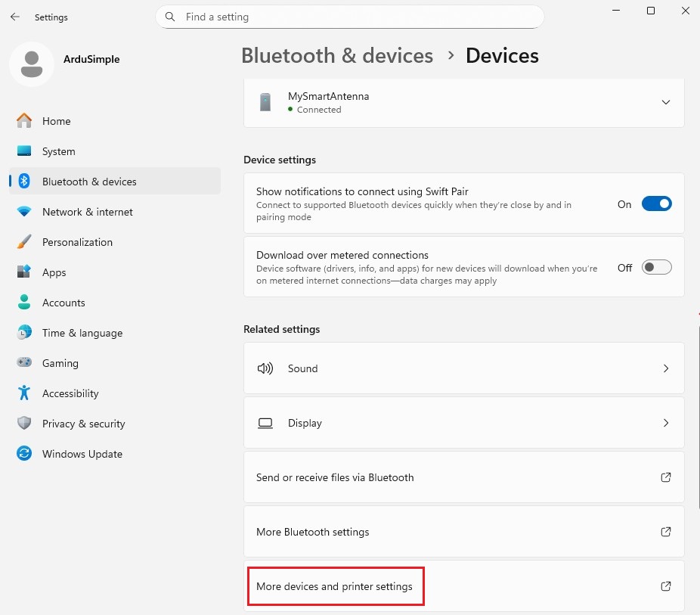Screen dimensions: 700x615
Task: Click the Personalization paintbrush icon
Action: pos(24,242)
